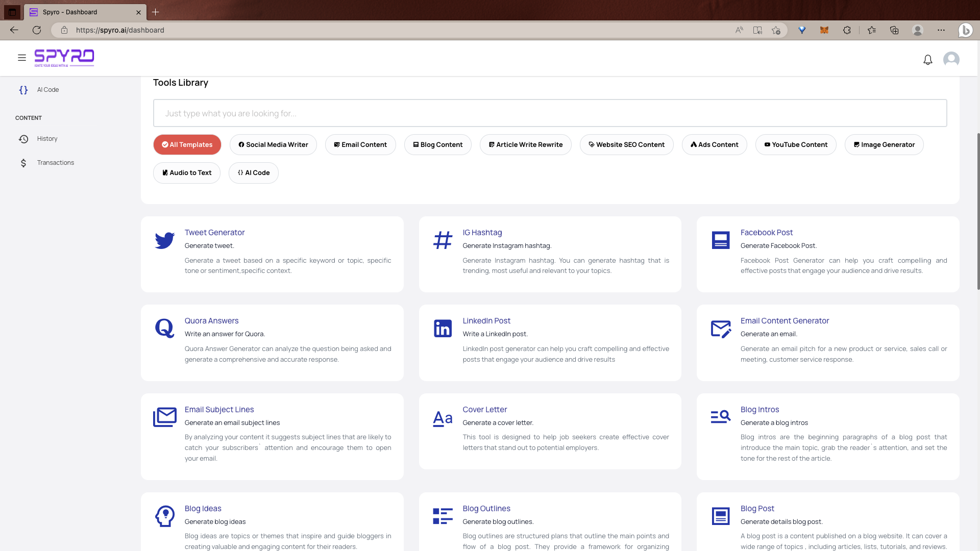The width and height of the screenshot is (980, 551).
Task: Click the Blog Intros search-list icon
Action: point(721,417)
